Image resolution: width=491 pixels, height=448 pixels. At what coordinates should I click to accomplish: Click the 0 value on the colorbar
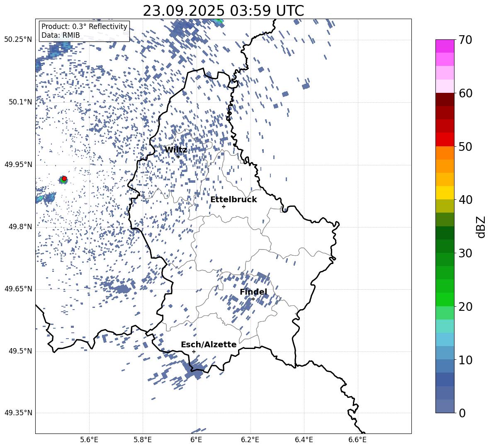[x=462, y=413]
